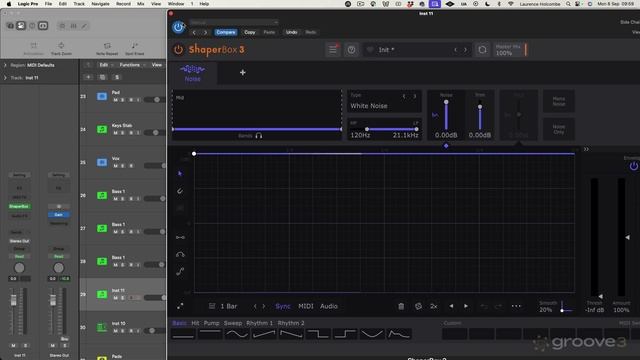Select Sync trigger mode
Screen dimensions: 640x360
(282, 306)
